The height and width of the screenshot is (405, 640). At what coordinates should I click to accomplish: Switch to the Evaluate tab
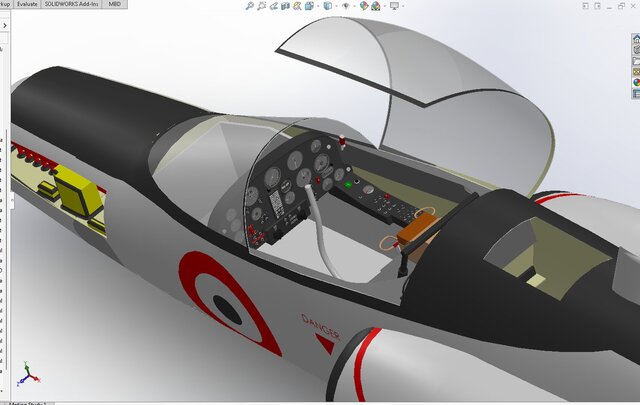tap(27, 5)
